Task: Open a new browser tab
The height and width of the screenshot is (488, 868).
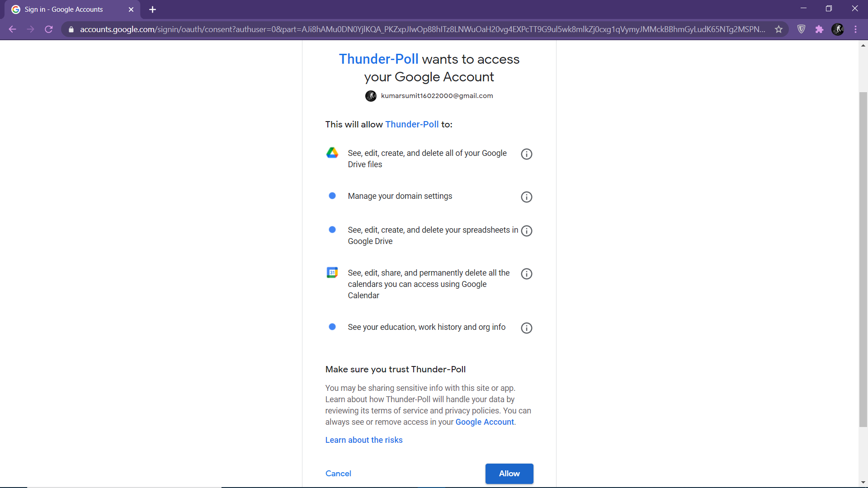Action: [152, 9]
